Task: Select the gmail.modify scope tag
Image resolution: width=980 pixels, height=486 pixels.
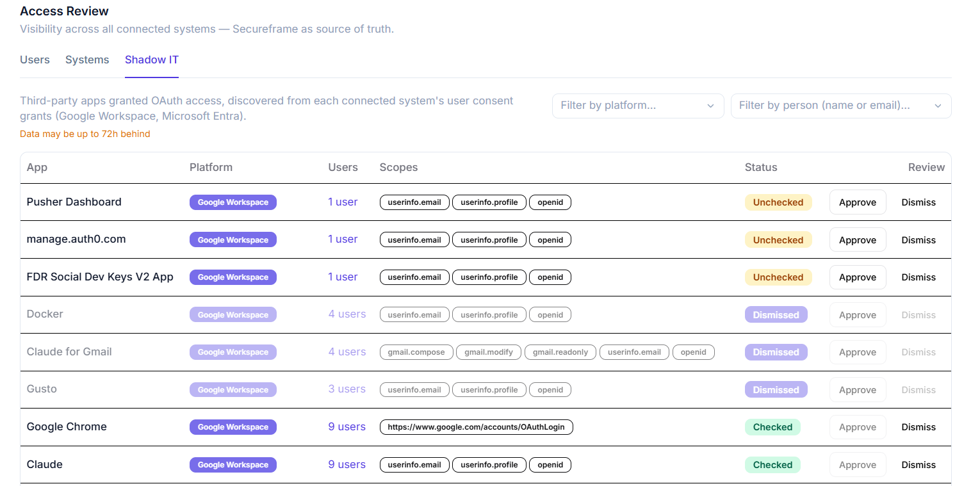Action: coord(489,352)
